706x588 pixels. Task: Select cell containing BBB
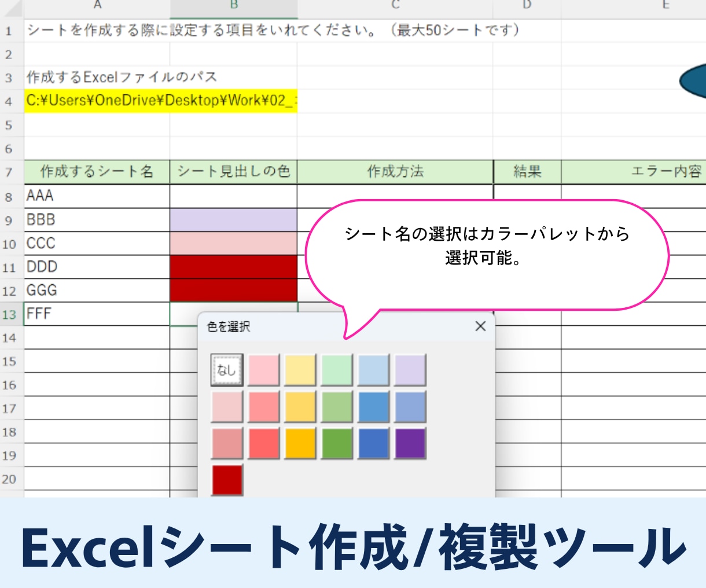[97, 220]
